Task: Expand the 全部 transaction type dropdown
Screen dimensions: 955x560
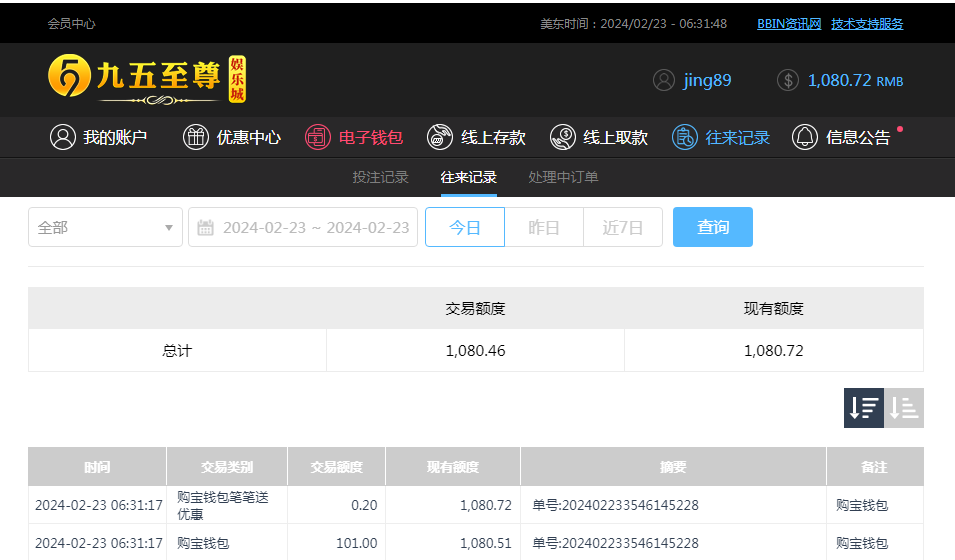Action: pyautogui.click(x=105, y=227)
